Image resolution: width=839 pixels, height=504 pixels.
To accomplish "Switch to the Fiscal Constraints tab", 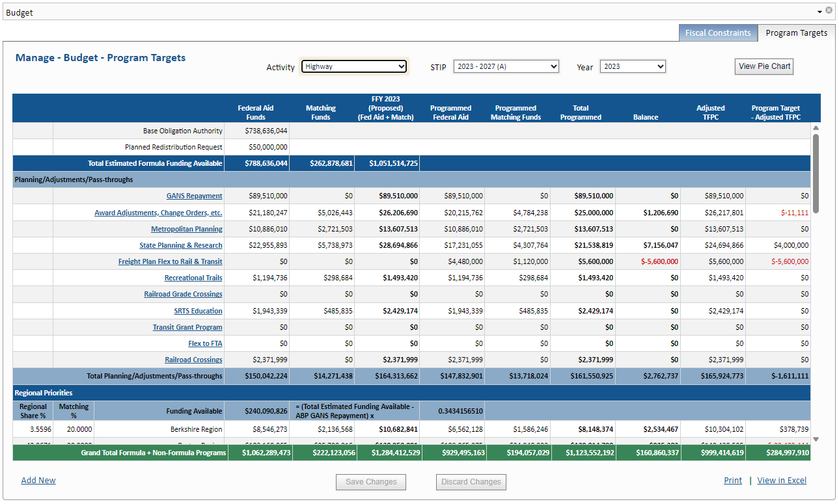I will [718, 33].
